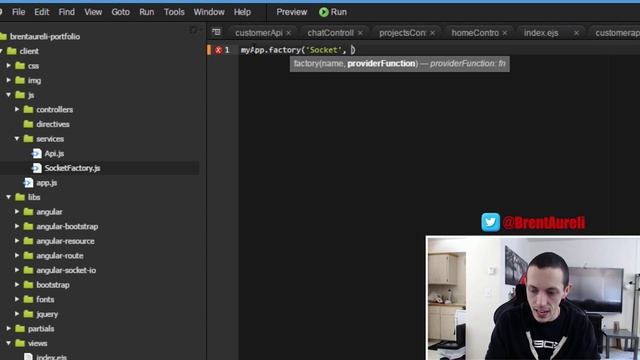Expand the css folder

[x=9, y=65]
